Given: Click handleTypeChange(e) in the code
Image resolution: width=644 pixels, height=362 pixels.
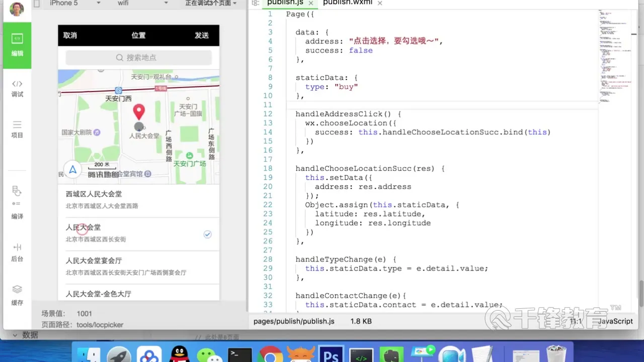Looking at the screenshot, I should coord(341,259).
